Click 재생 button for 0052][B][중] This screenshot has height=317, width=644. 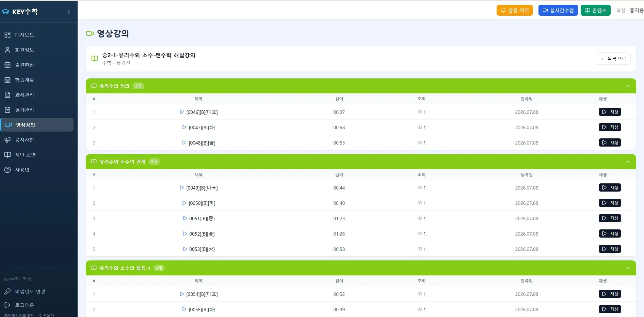tap(610, 233)
